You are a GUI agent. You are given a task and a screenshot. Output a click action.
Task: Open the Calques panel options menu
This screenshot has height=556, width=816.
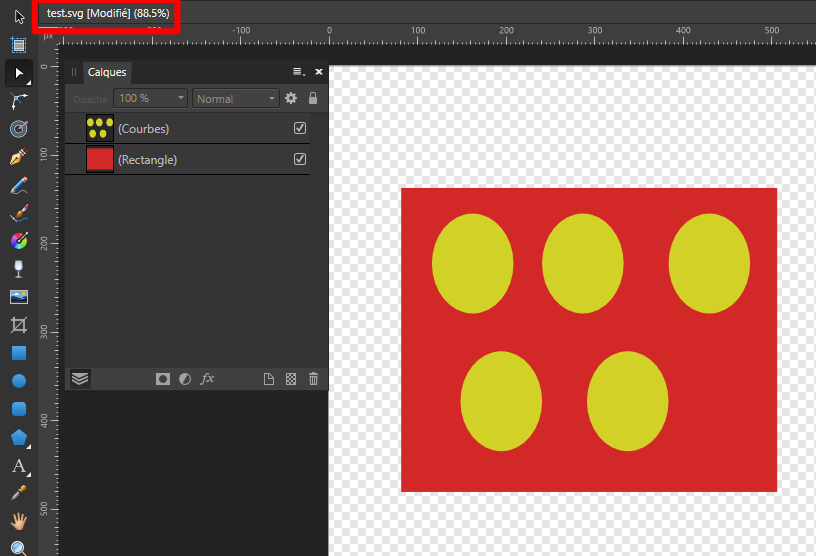click(x=299, y=72)
